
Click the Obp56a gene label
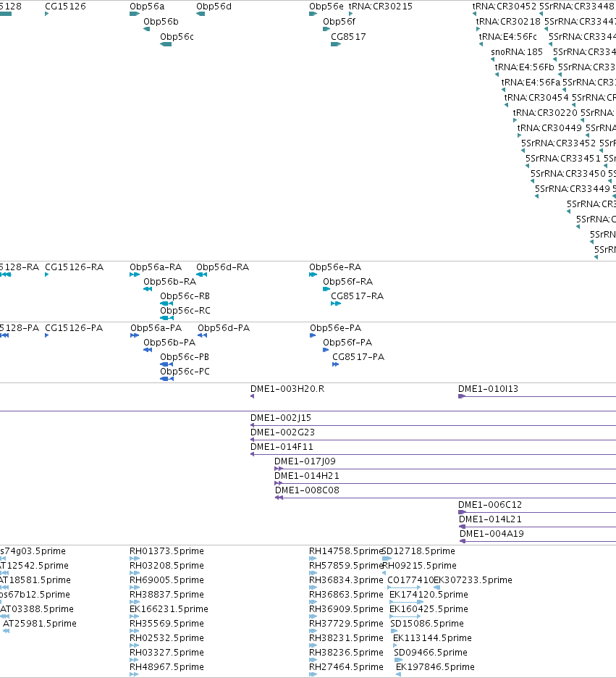tap(147, 7)
